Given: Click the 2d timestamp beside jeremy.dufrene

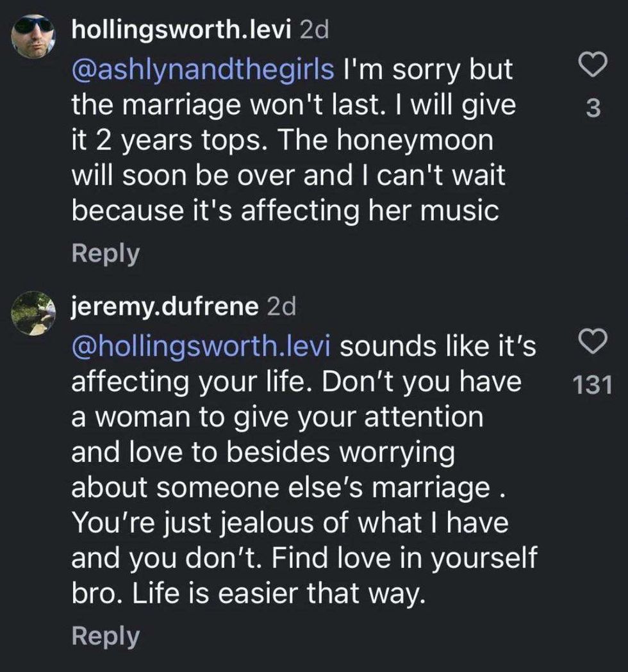Looking at the screenshot, I should coord(280,307).
